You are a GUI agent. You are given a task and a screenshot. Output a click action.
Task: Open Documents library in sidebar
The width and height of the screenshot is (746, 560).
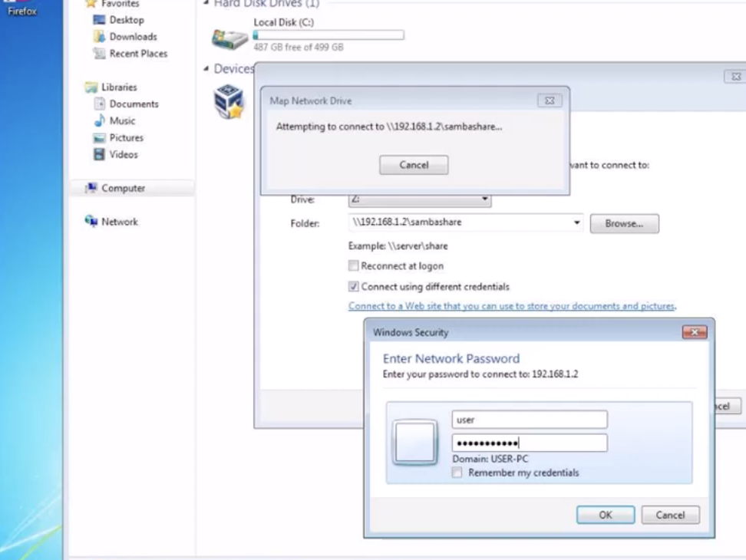pos(134,104)
